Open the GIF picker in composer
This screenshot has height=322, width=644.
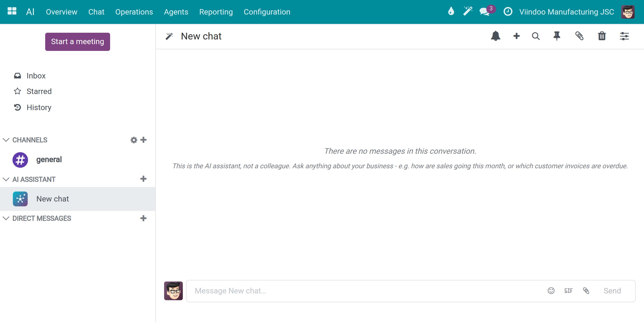pos(568,291)
